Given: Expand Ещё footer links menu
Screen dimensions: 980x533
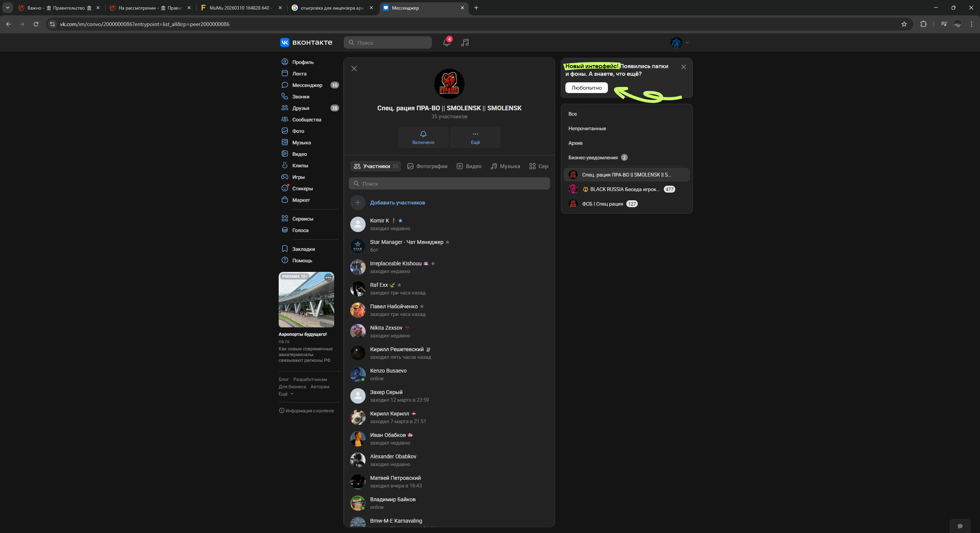Looking at the screenshot, I should (x=286, y=394).
